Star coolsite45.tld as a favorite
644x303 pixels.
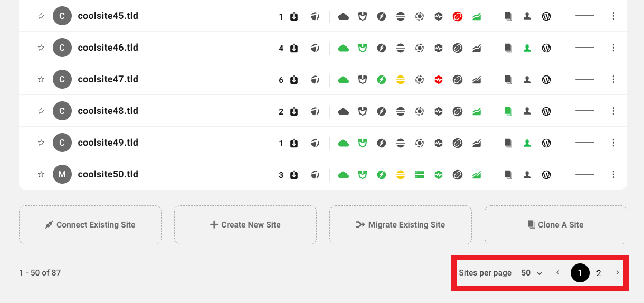point(41,16)
